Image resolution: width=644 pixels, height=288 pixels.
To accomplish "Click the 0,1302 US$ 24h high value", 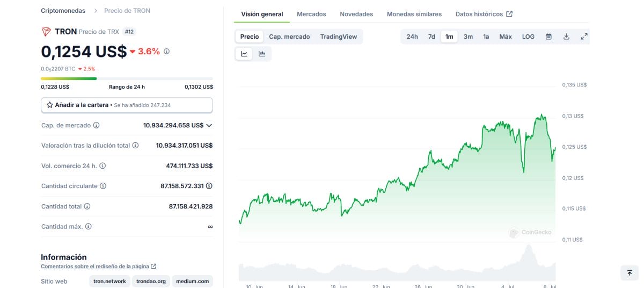I will (x=199, y=87).
